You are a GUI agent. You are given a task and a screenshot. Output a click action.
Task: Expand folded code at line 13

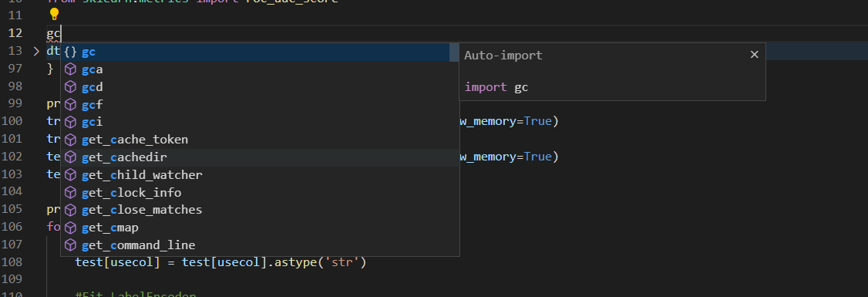point(36,52)
